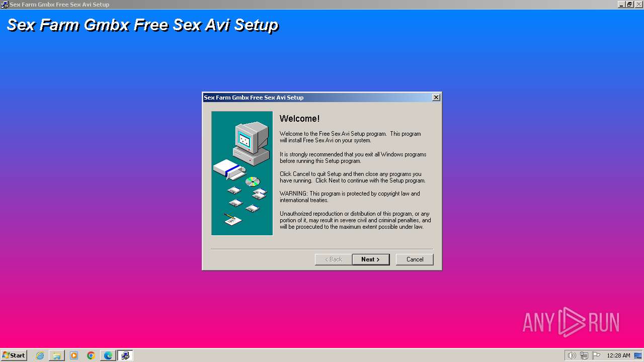644x362 pixels.
Task: Open the Action Center flag icon
Action: coord(596,355)
